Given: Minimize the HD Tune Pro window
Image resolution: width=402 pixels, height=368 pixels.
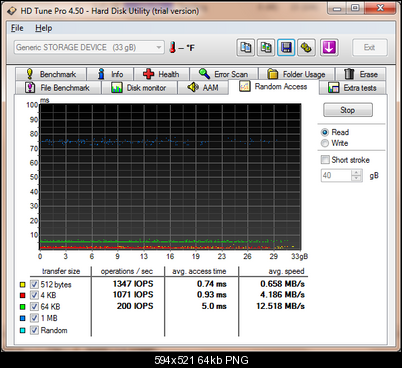Looking at the screenshot, I should (x=337, y=8).
